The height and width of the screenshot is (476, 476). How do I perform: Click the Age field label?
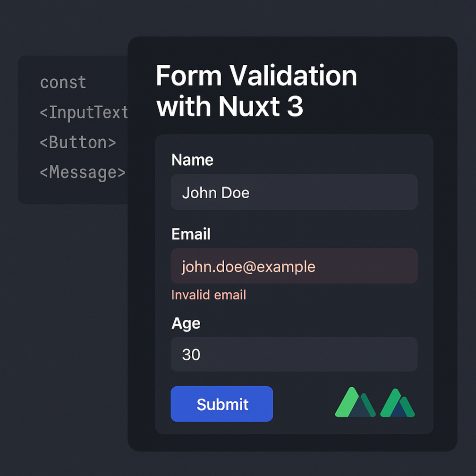tap(186, 323)
